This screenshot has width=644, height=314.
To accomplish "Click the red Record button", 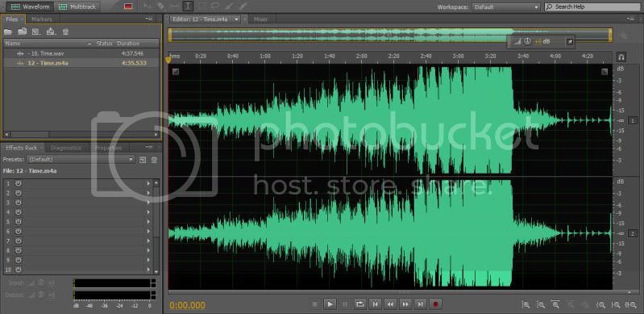I will (435, 304).
